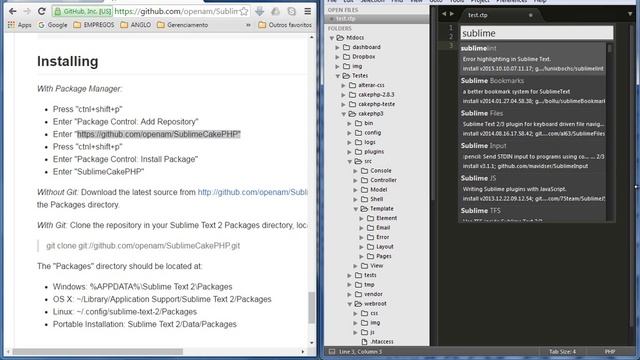Open the Outros favoritos folder
The image size is (640, 360).
coord(285,25)
